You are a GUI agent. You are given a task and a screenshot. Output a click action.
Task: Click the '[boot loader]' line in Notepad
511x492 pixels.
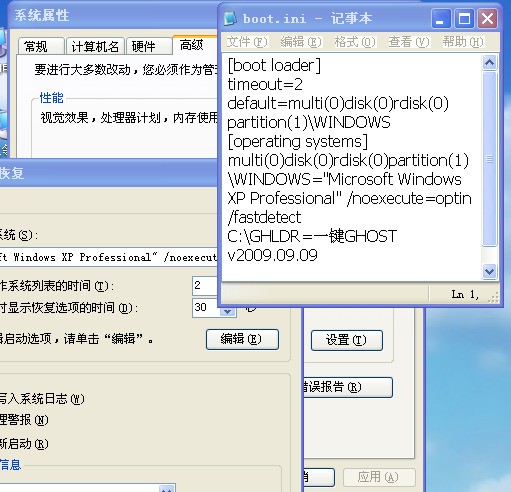click(274, 65)
